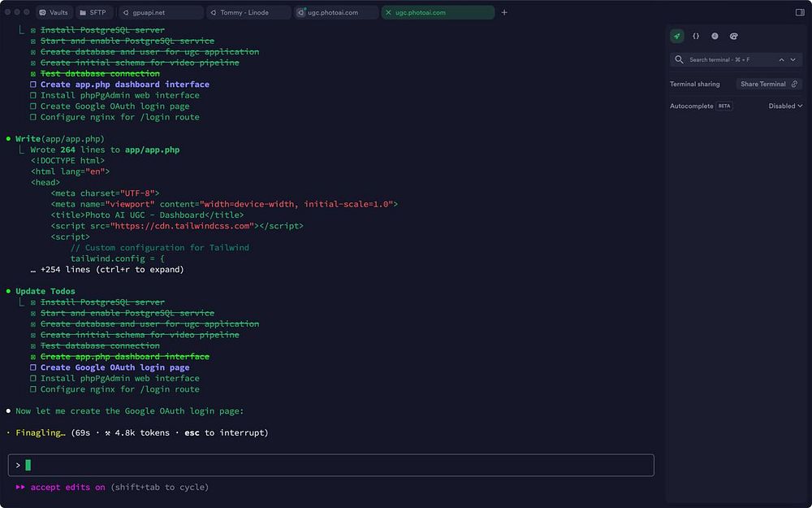Image resolution: width=812 pixels, height=508 pixels.
Task: Click the title 'Photo AI UGC - Dashboard' line
Action: (x=147, y=215)
